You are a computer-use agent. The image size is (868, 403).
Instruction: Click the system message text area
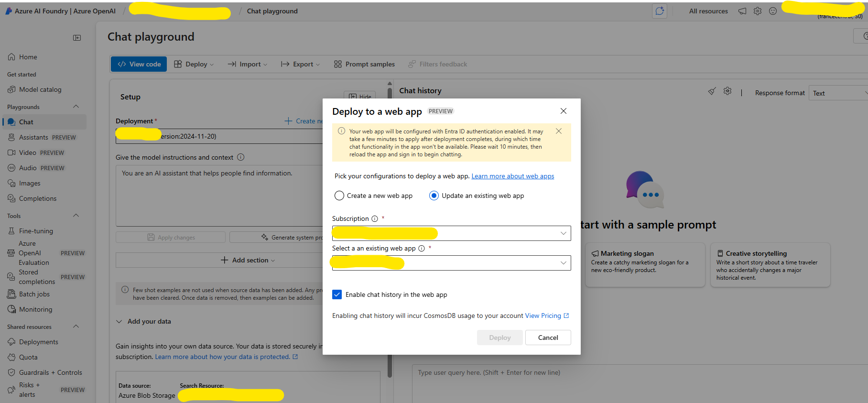(x=220, y=196)
